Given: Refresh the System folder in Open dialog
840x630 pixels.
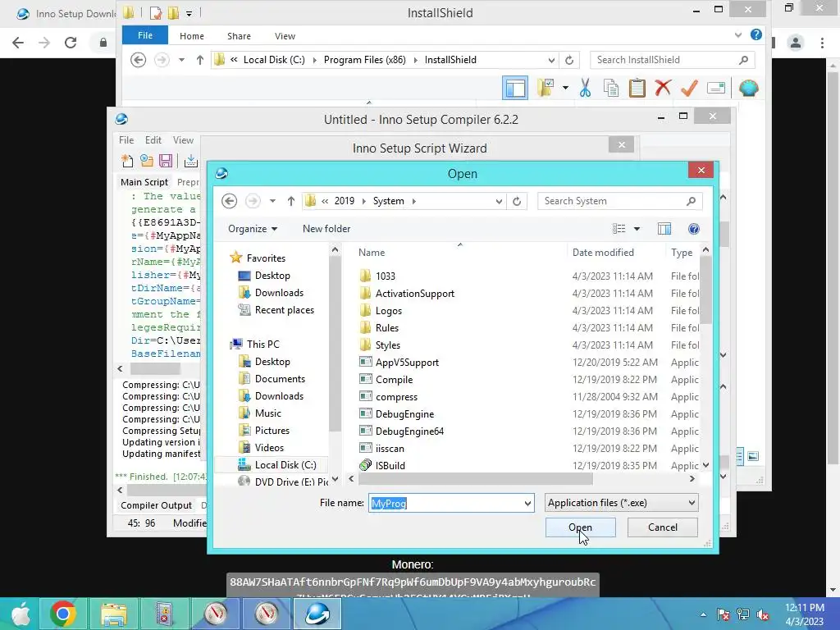Looking at the screenshot, I should [517, 201].
